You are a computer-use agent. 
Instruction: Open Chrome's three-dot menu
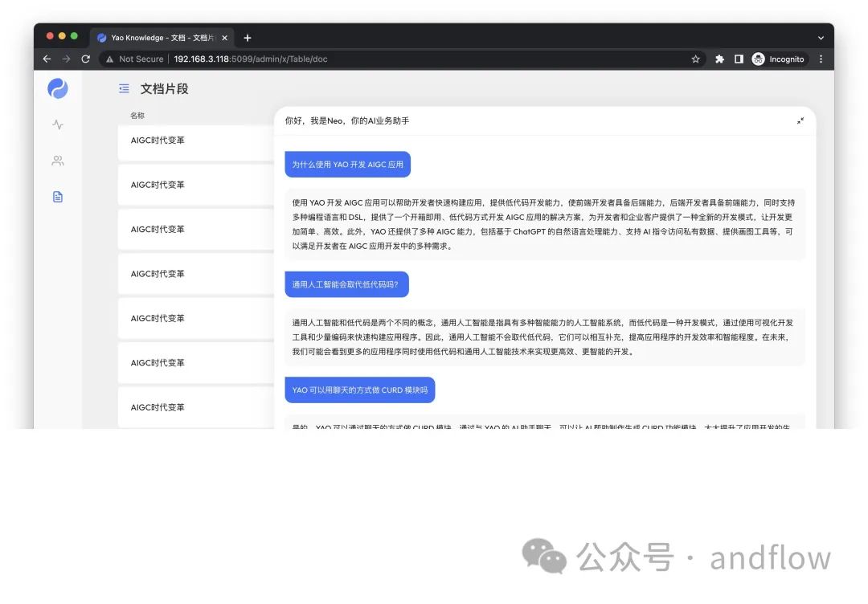820,59
